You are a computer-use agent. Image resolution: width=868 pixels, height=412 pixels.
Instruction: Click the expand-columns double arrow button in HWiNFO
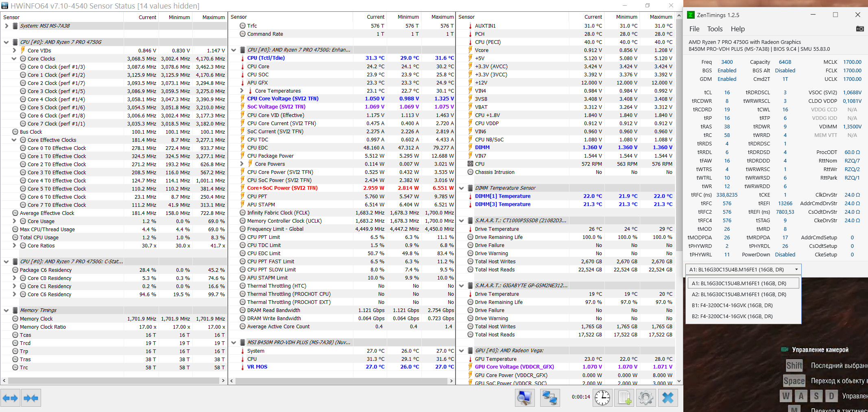coord(11,398)
